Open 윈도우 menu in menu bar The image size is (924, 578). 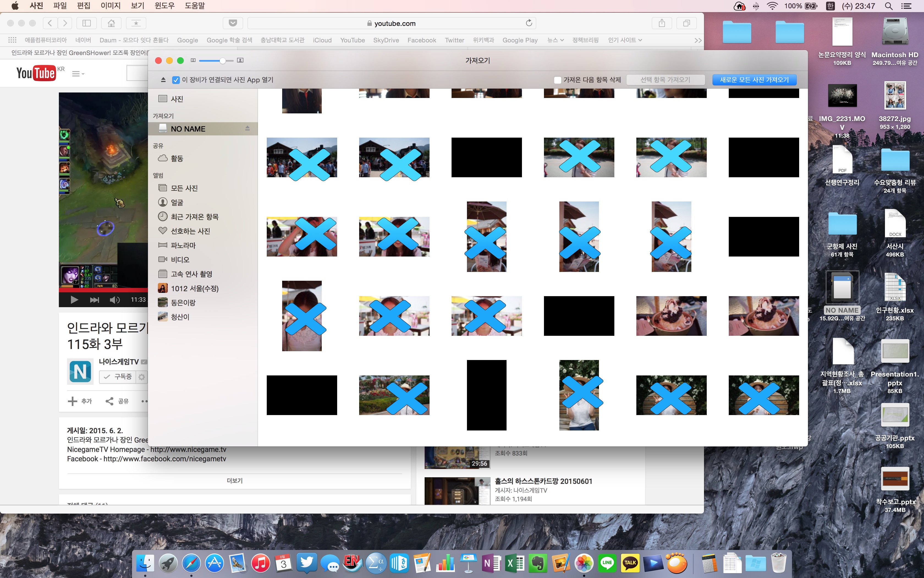(164, 6)
